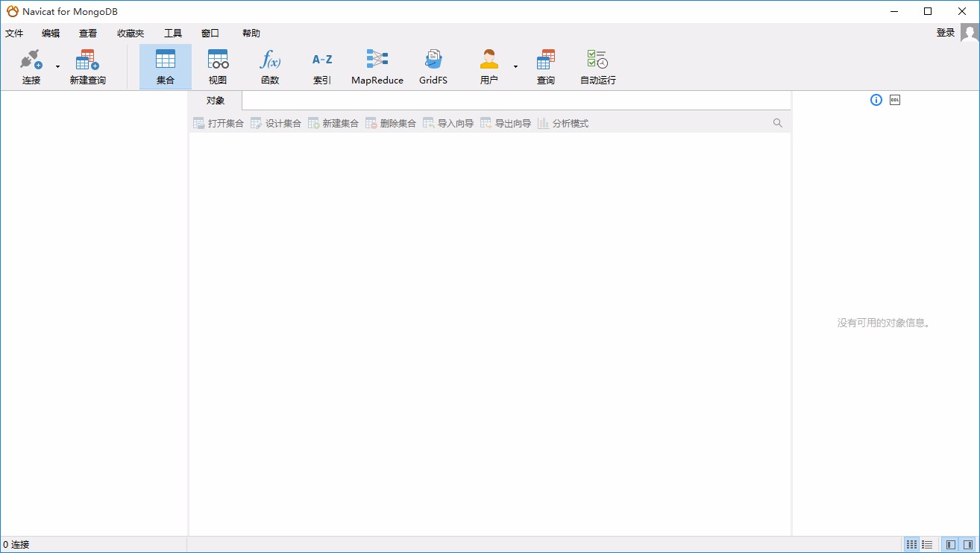Open the 文件 menu
980x553 pixels.
coord(14,34)
